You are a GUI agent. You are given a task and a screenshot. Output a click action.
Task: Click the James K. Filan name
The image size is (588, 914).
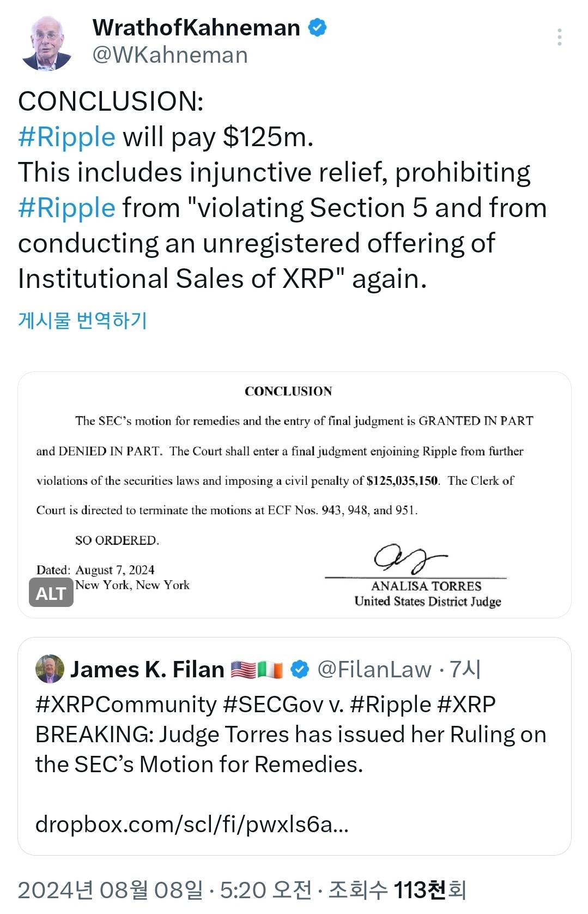pos(147,669)
